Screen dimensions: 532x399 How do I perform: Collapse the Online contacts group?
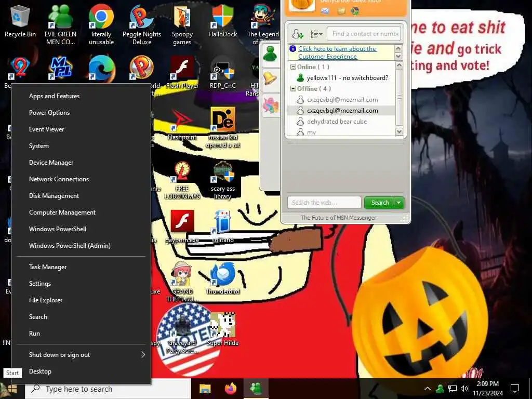[293, 67]
